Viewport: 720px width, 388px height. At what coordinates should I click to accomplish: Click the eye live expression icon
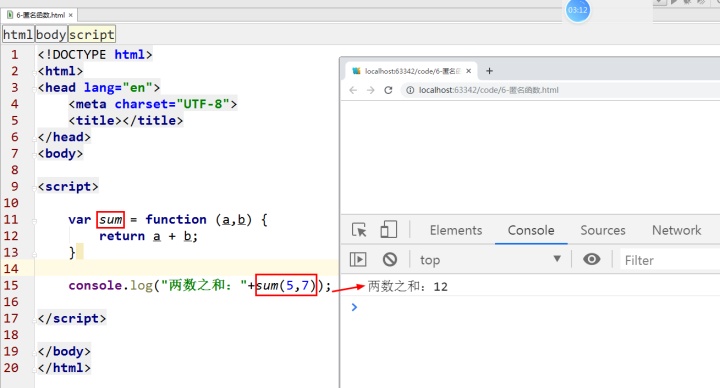591,259
